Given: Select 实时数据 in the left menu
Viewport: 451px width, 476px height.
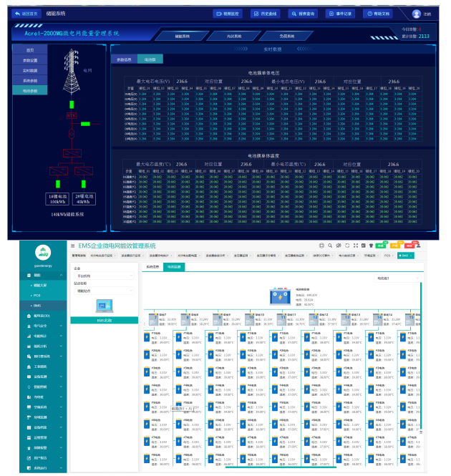Looking at the screenshot, I should point(30,70).
